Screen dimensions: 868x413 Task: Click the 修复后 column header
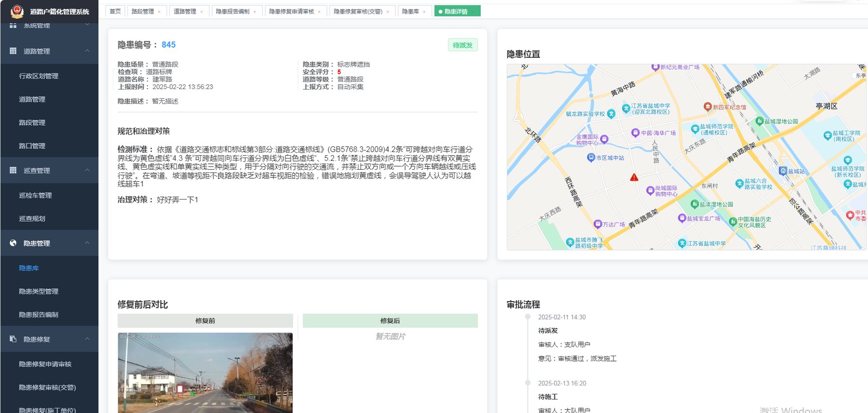(390, 320)
